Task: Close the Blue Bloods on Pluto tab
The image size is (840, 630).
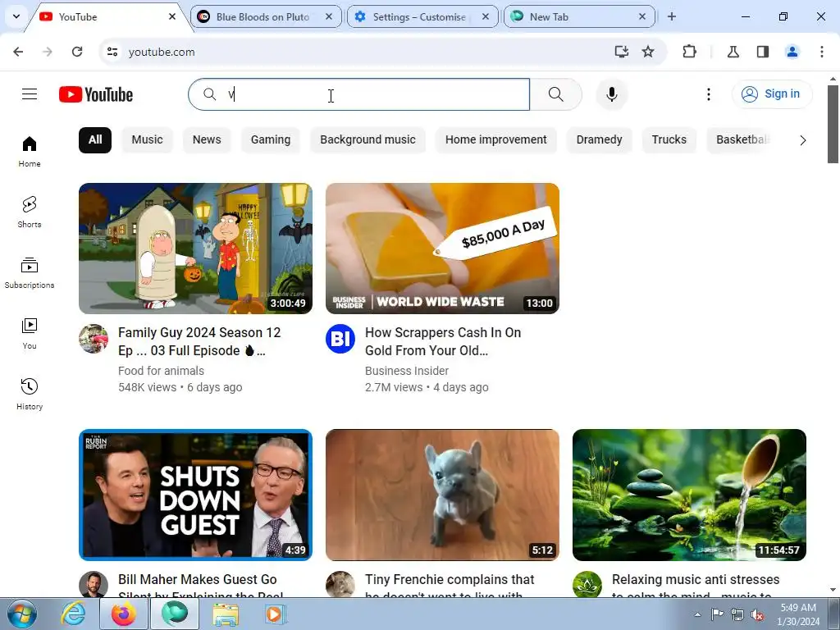Action: pos(329,16)
